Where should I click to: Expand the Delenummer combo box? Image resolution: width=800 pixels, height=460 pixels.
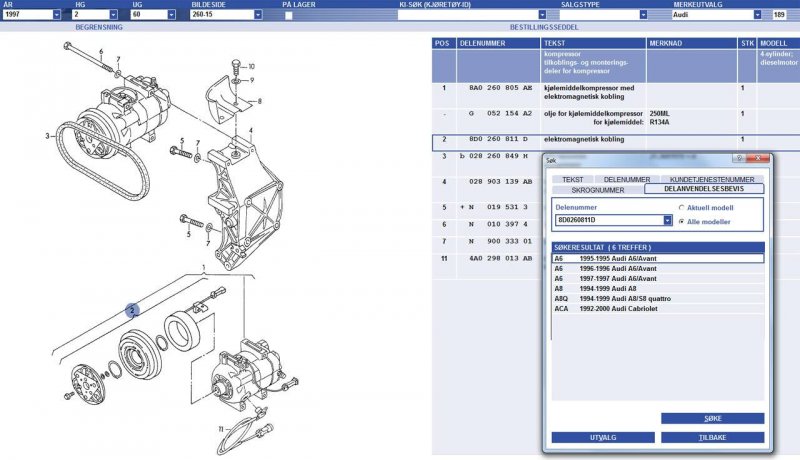(667, 220)
